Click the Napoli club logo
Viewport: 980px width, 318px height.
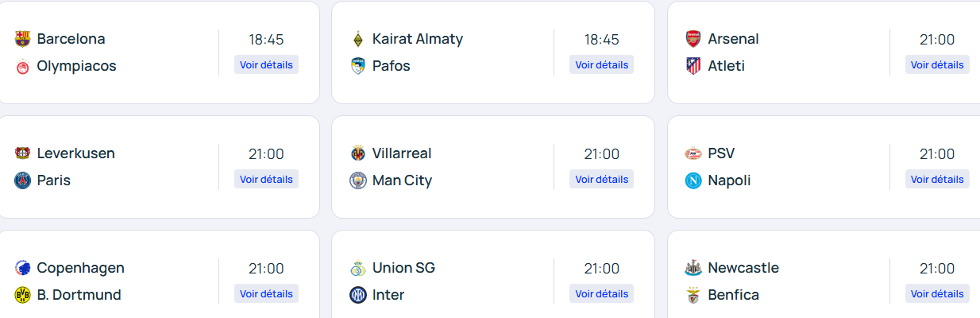(693, 180)
